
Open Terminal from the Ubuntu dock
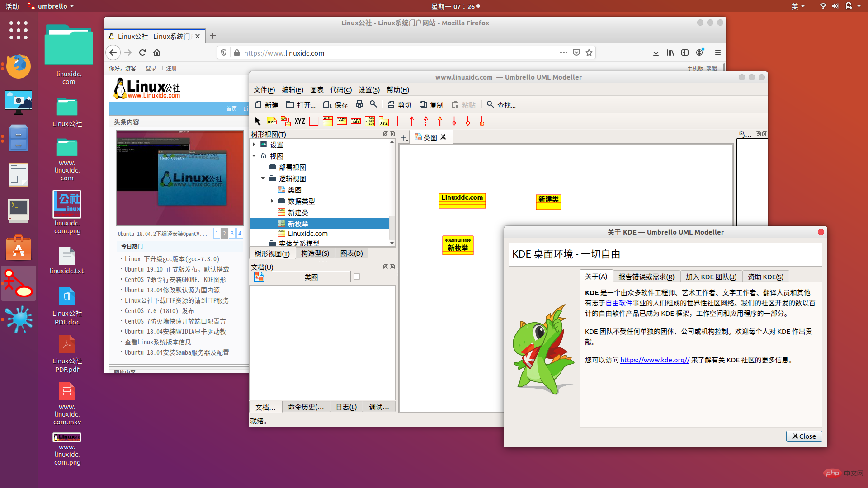19,211
